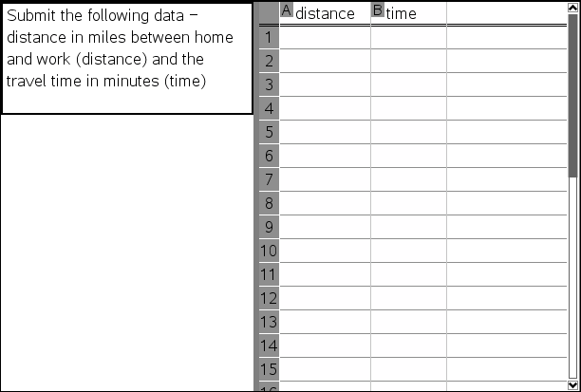Select the row 15 header
Viewport: 581px width, 392px height.
(x=269, y=369)
